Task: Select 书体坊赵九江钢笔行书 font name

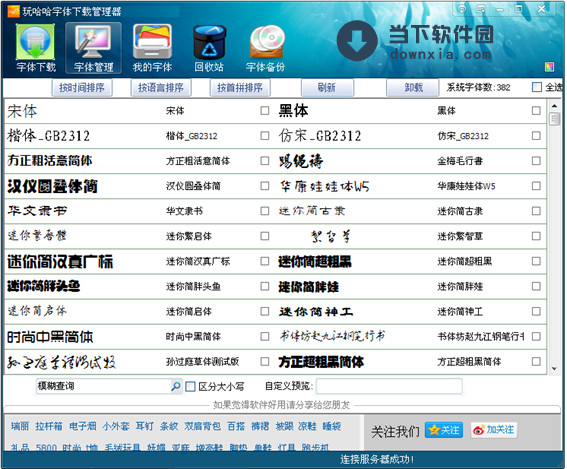Action: (481, 337)
